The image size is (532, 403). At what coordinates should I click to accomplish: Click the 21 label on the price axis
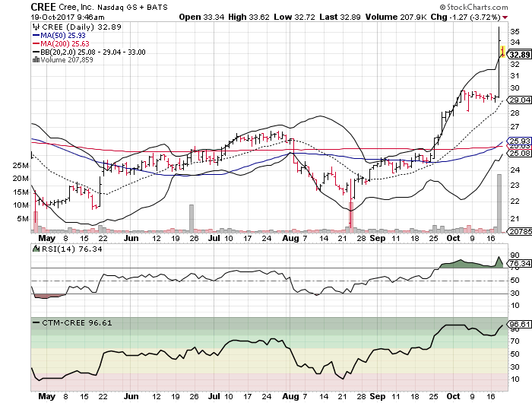coord(515,219)
